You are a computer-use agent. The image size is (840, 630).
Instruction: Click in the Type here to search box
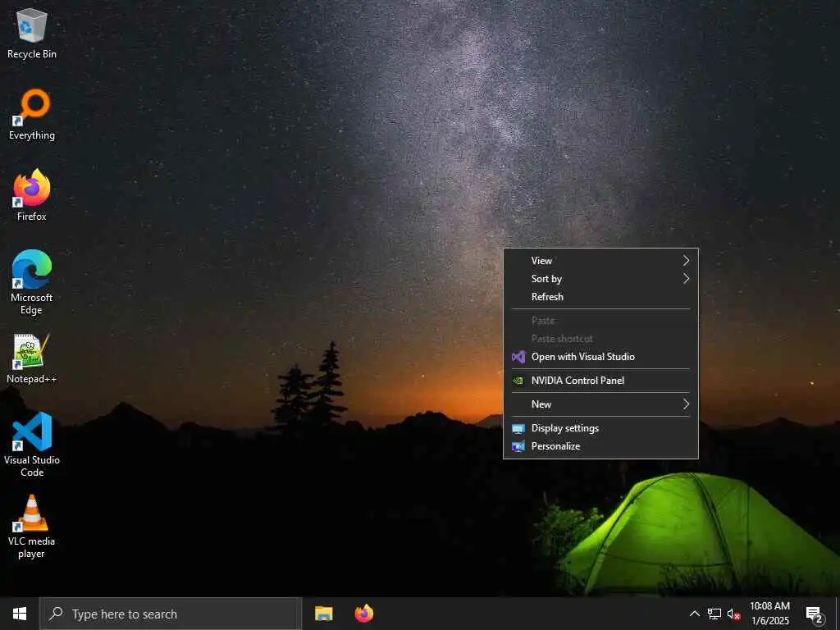(171, 614)
